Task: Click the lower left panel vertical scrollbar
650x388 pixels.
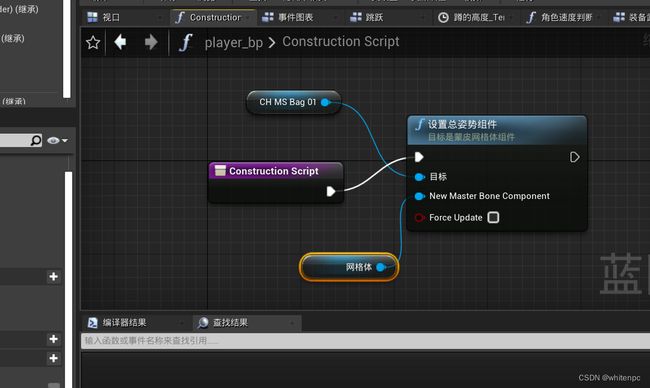Action: tap(68, 280)
